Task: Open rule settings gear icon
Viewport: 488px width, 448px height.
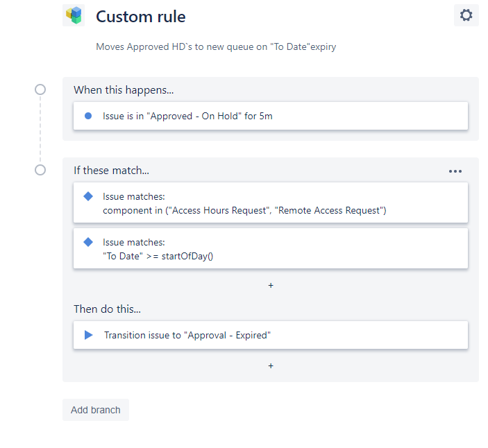Action: tap(466, 15)
